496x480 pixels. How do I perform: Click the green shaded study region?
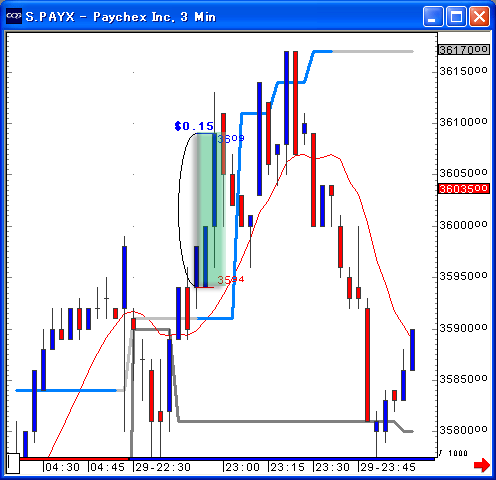tap(211, 210)
